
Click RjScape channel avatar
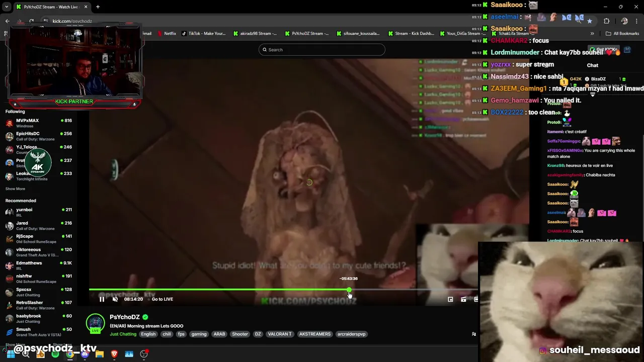10,239
